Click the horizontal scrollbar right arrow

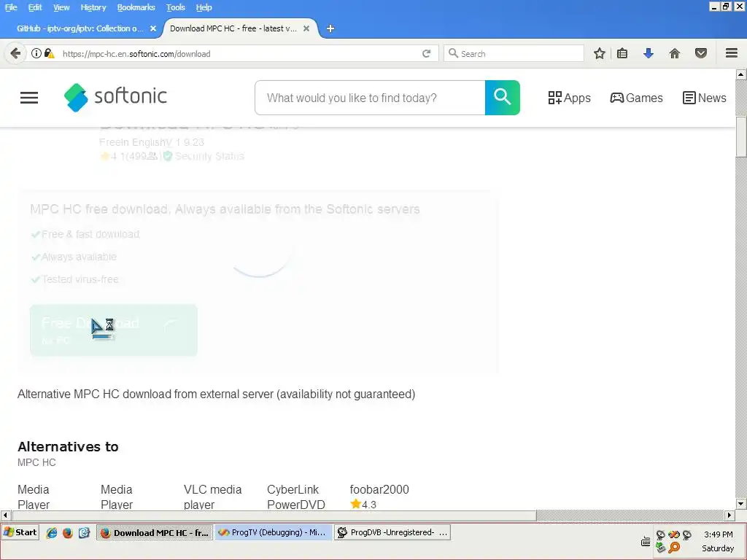(729, 515)
